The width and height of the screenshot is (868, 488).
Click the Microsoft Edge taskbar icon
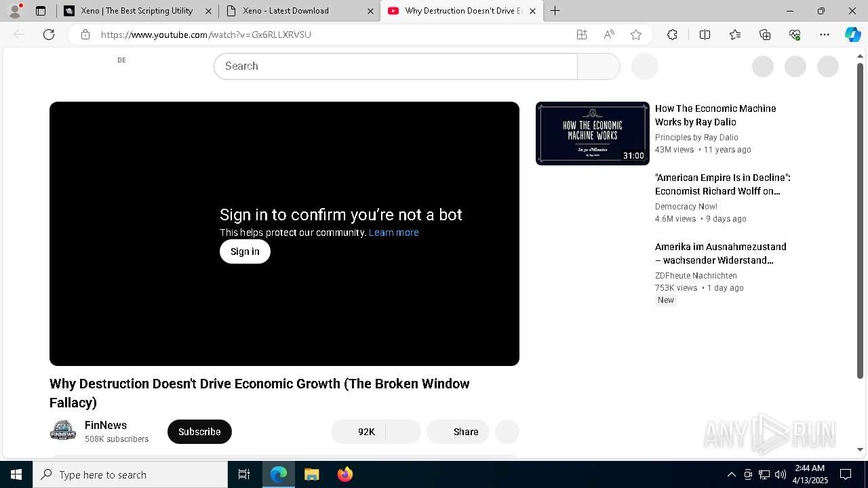279,474
